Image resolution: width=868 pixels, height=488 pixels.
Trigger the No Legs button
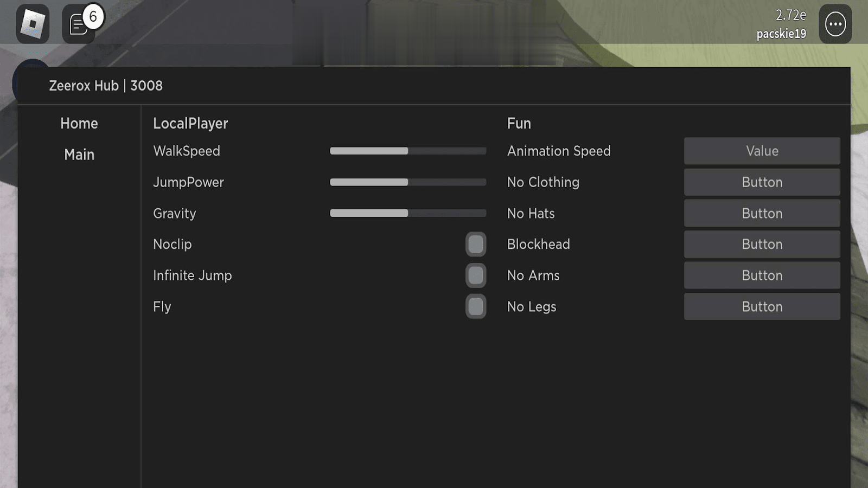pos(762,307)
